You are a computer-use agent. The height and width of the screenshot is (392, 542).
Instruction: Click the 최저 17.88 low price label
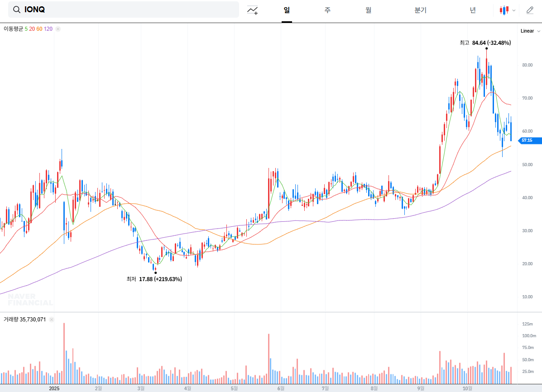tap(154, 279)
